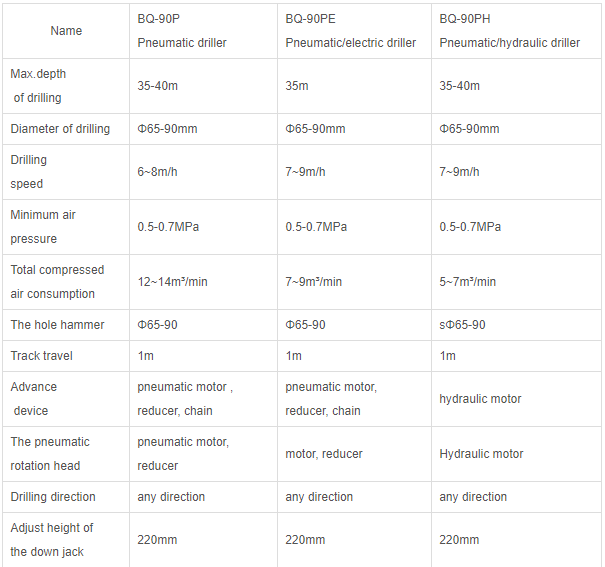Click the 12~14m³/min air consumption value
The height and width of the screenshot is (567, 605).
click(173, 282)
